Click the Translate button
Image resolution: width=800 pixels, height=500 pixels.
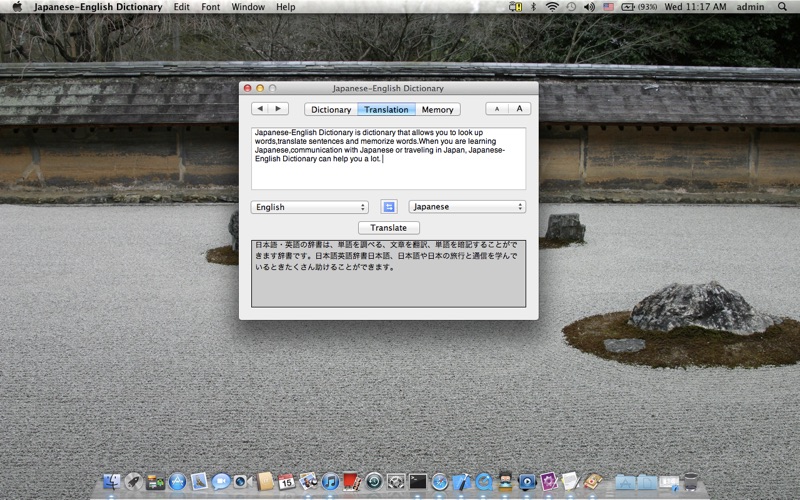(x=389, y=228)
